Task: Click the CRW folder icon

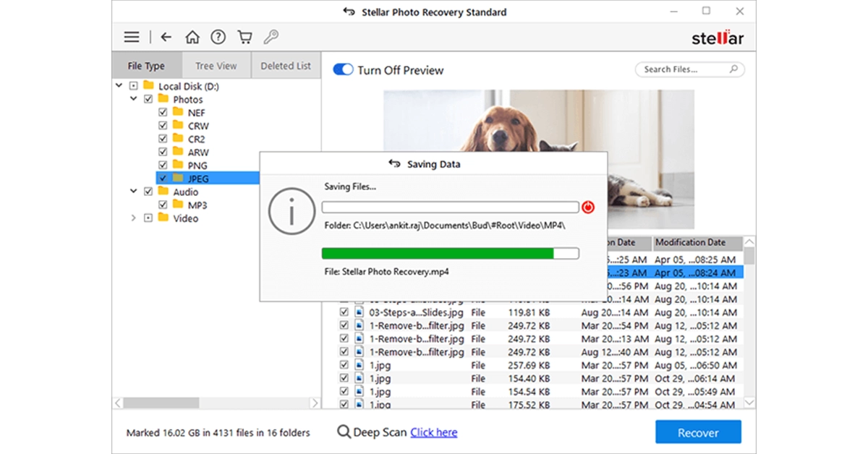Action: (x=178, y=125)
